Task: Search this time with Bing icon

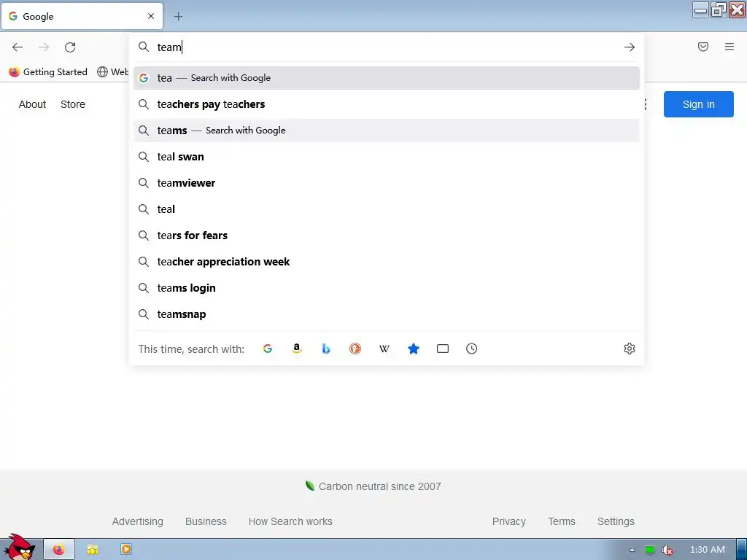Action: tap(326, 349)
